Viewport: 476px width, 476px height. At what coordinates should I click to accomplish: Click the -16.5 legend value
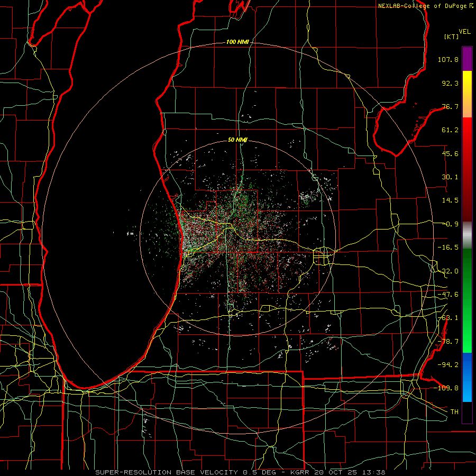point(448,248)
